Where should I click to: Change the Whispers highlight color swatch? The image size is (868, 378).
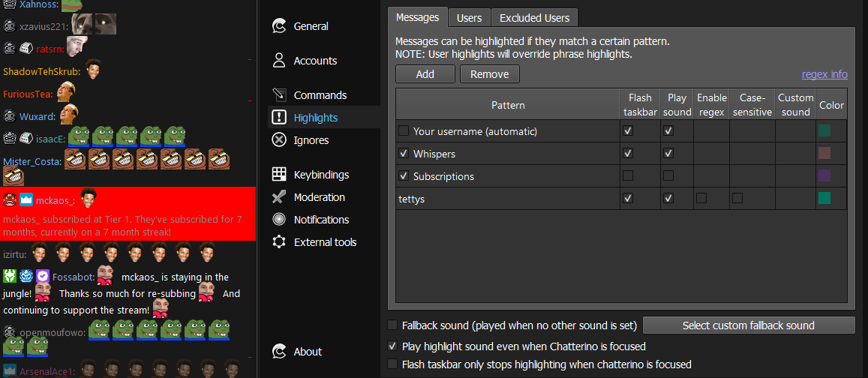pyautogui.click(x=824, y=153)
